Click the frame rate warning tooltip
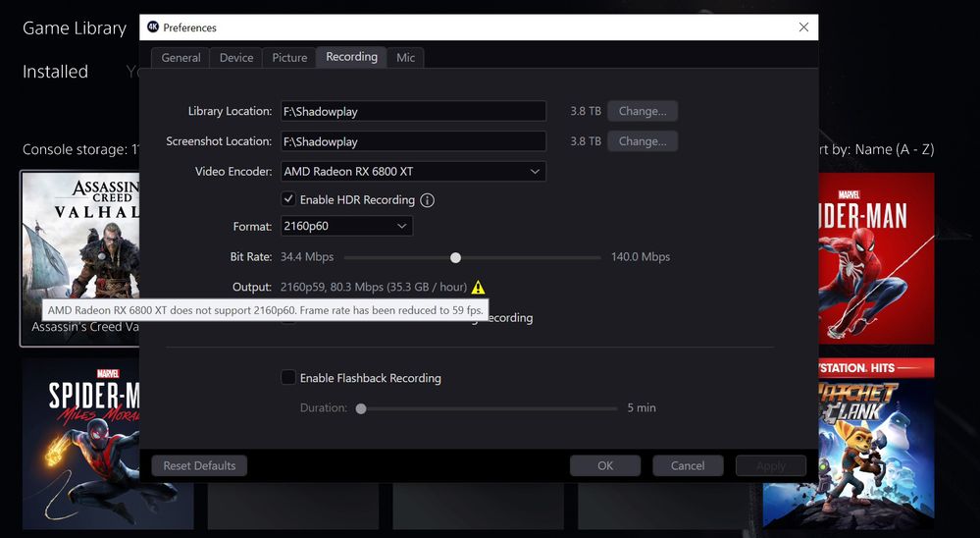The width and height of the screenshot is (980, 538). 265,310
